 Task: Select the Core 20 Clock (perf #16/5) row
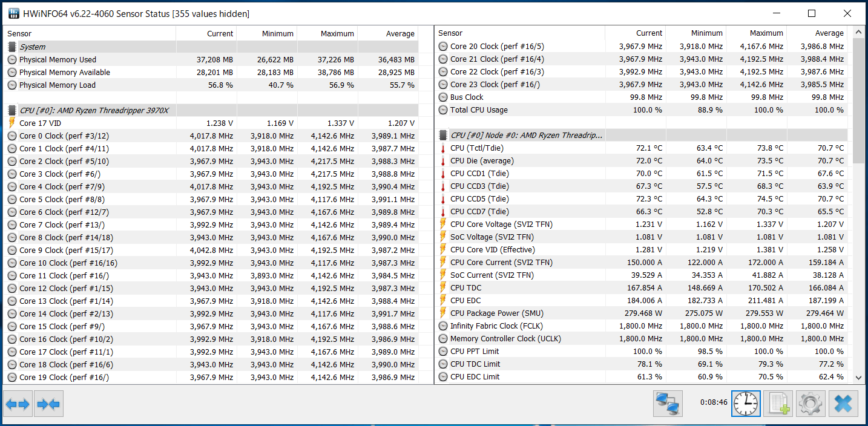pyautogui.click(x=641, y=47)
